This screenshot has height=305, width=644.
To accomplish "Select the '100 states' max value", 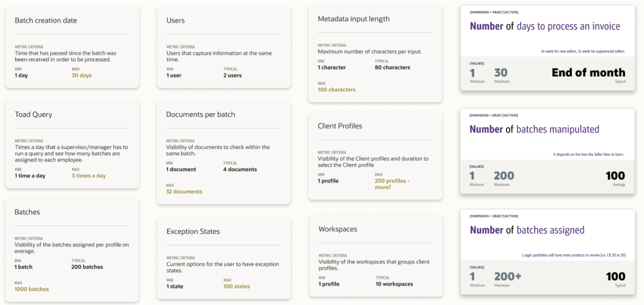I will click(x=236, y=286).
